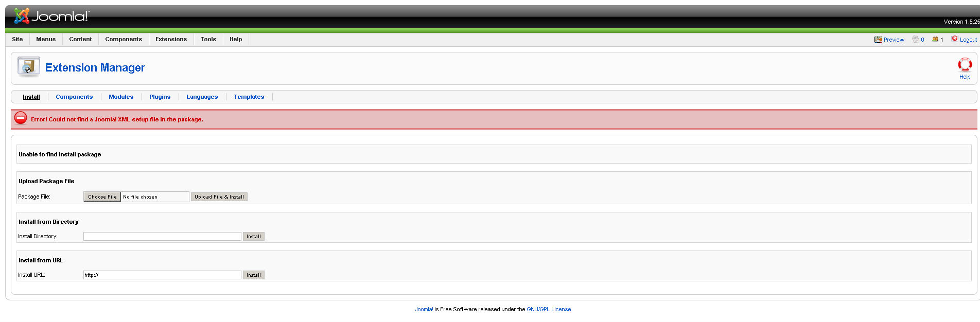Click Upload File & Install button

(x=219, y=196)
